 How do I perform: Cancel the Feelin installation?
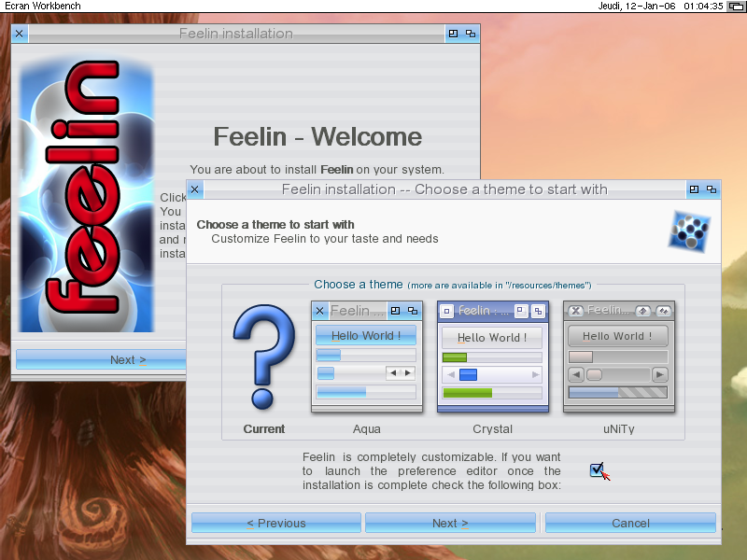pos(630,523)
